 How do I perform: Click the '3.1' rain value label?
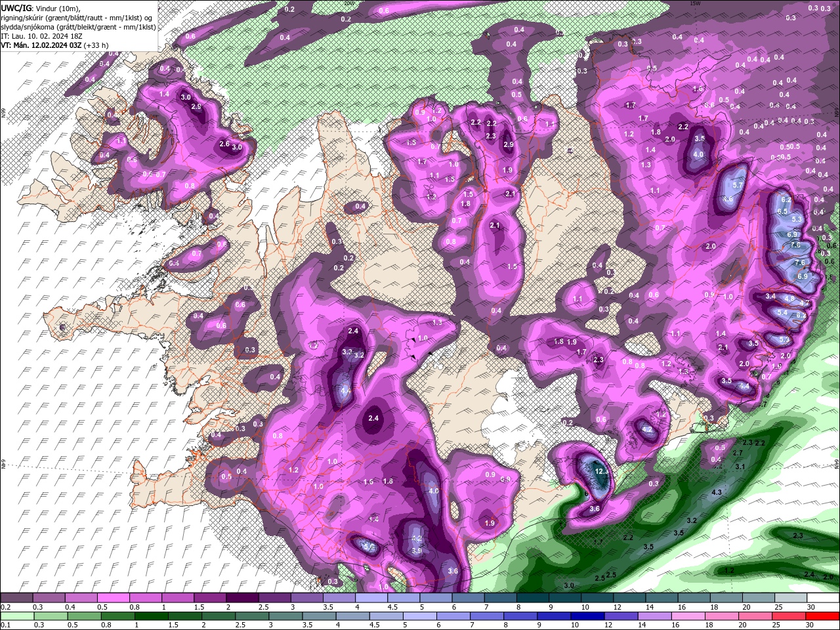click(740, 467)
